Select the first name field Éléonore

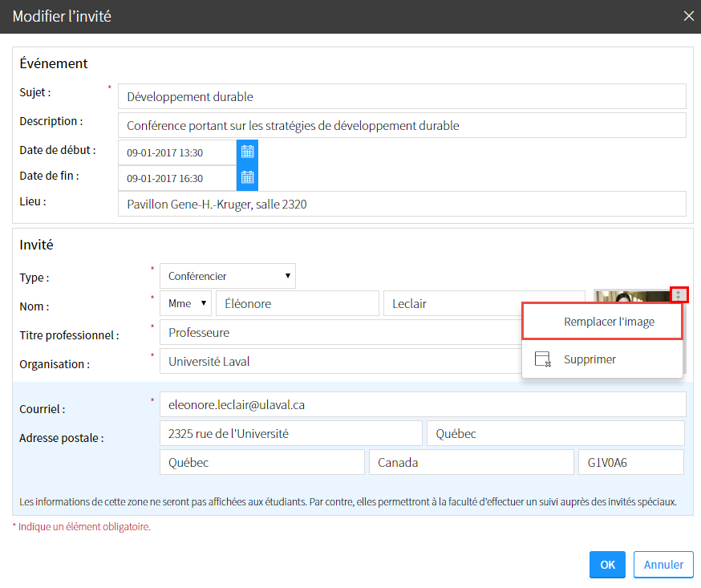point(297,304)
